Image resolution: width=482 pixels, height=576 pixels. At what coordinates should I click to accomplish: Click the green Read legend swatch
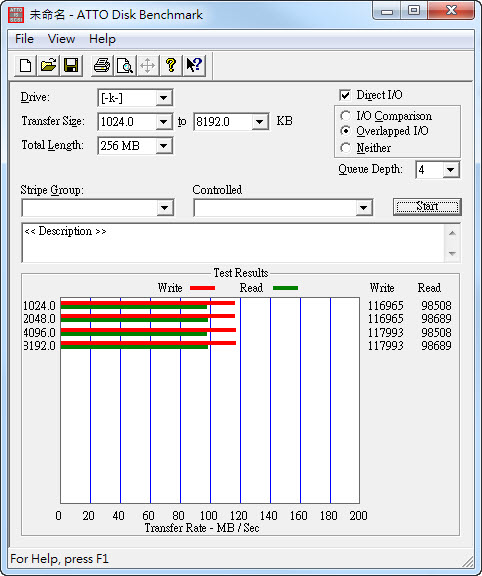point(285,288)
